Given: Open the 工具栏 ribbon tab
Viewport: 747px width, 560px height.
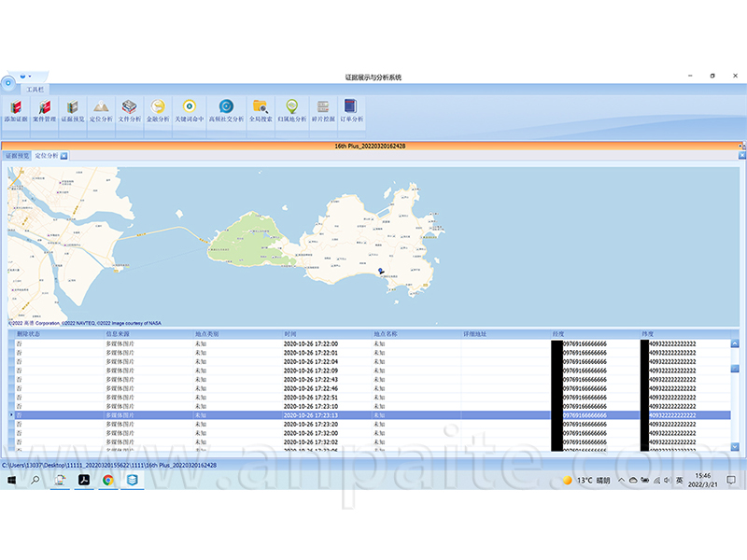Looking at the screenshot, I should tap(36, 89).
